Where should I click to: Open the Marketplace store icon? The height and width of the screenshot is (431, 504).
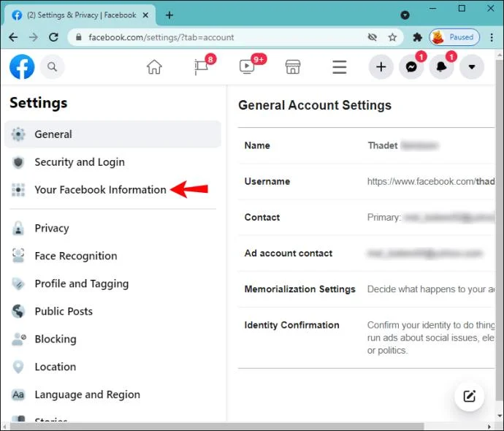pyautogui.click(x=293, y=67)
